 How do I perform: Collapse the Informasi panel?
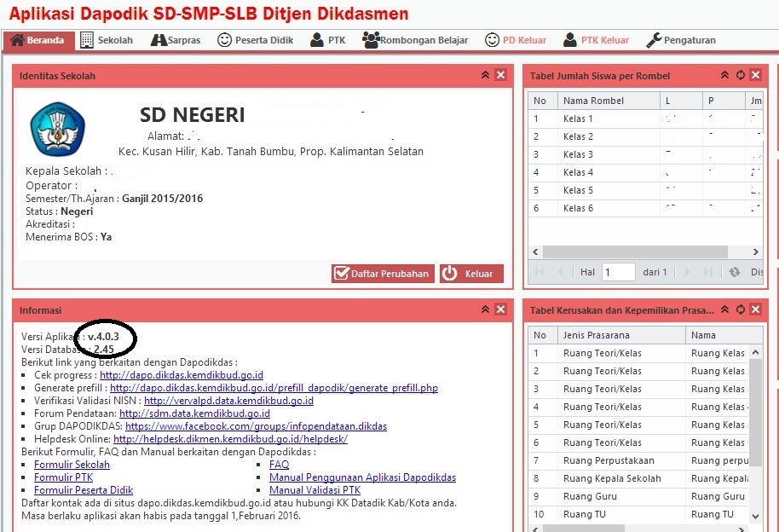[x=486, y=309]
